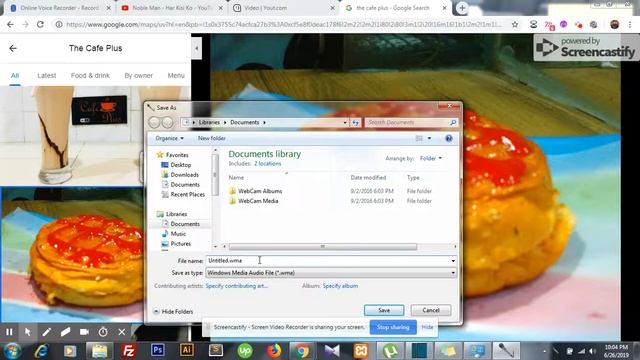Open Visual Studio from the taskbar
This screenshot has width=640, height=360.
tap(332, 351)
